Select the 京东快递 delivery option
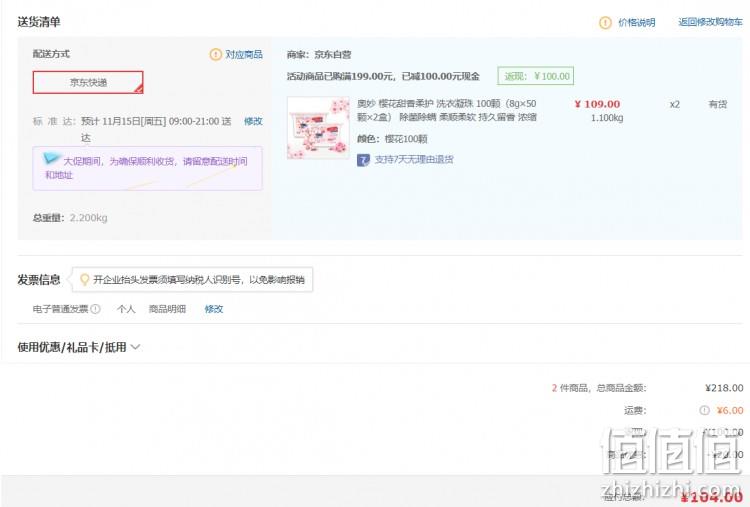 click(x=88, y=82)
